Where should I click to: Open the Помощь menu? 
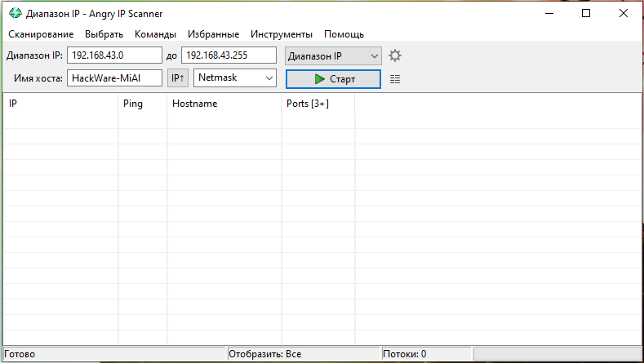[x=344, y=34]
